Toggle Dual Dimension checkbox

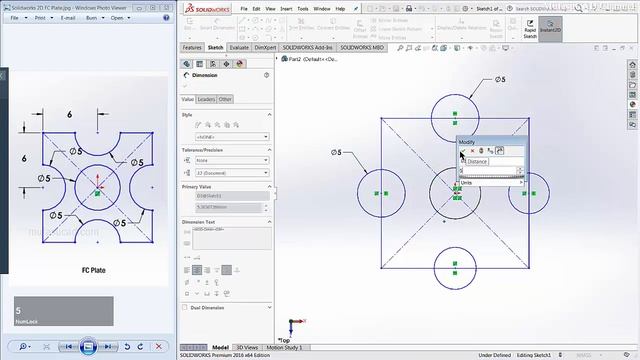(185, 307)
